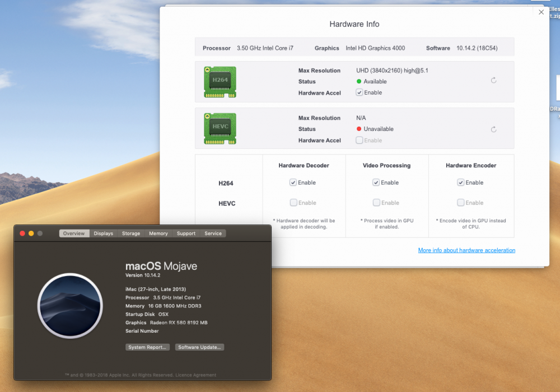Close the Hardware Info dialog
This screenshot has width=560, height=392.
coord(541,12)
